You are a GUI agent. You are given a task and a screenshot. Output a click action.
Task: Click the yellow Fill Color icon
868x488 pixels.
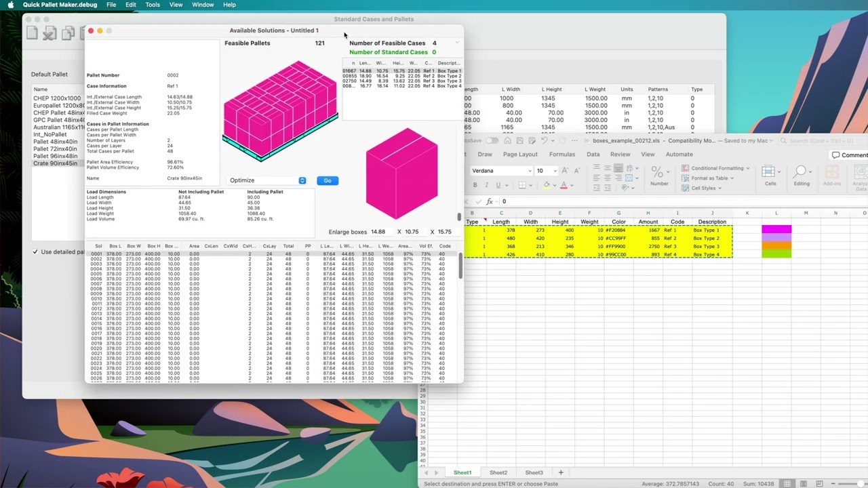pyautogui.click(x=547, y=185)
